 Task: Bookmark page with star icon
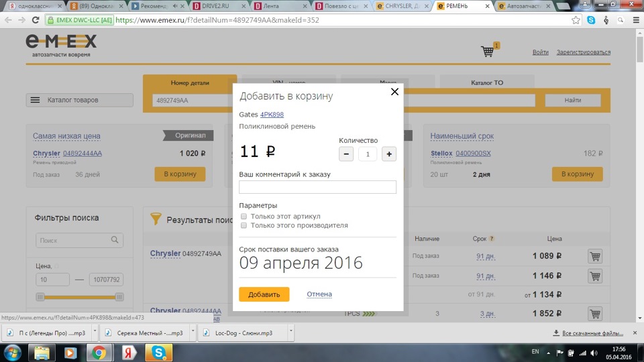[x=576, y=19]
